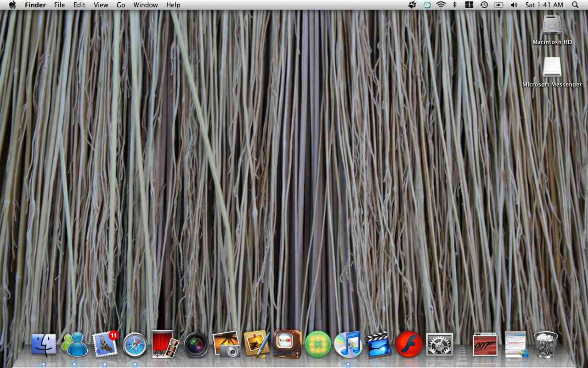Open iPhoto from the Dock
588x368 pixels.
coord(227,345)
